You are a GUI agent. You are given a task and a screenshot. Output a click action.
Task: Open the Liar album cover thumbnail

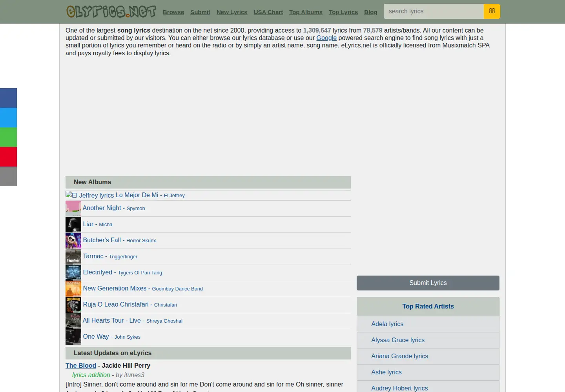73,225
